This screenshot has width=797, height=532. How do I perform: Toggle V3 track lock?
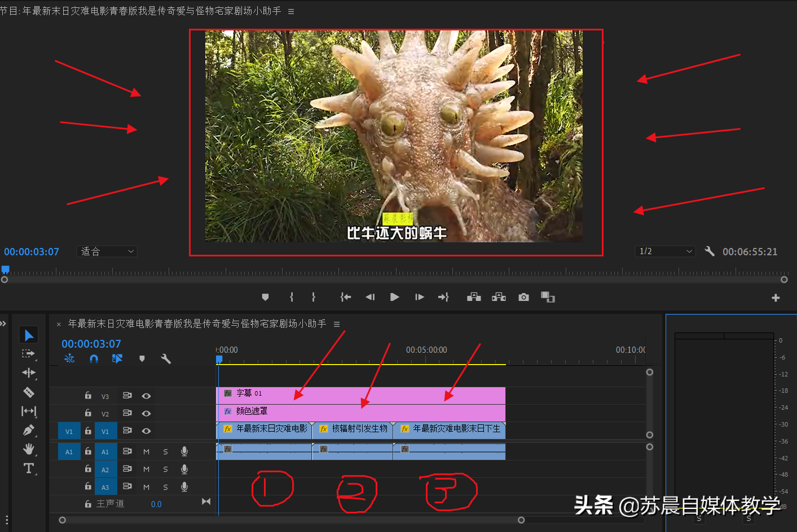click(88, 396)
